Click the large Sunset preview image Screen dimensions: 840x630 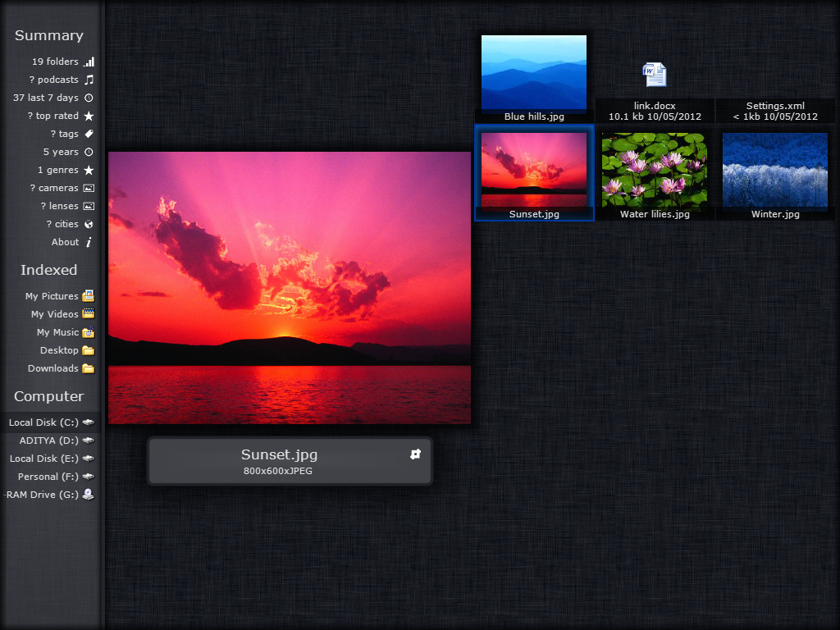click(x=290, y=287)
